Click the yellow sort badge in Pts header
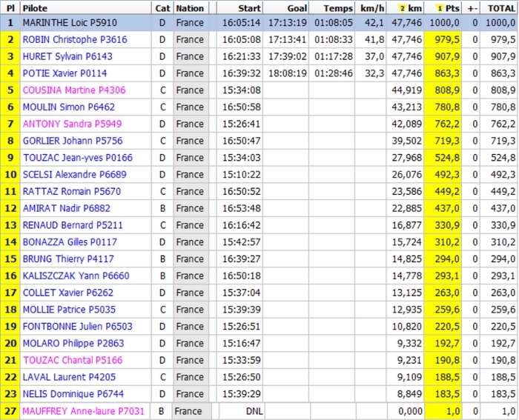 [439, 7]
